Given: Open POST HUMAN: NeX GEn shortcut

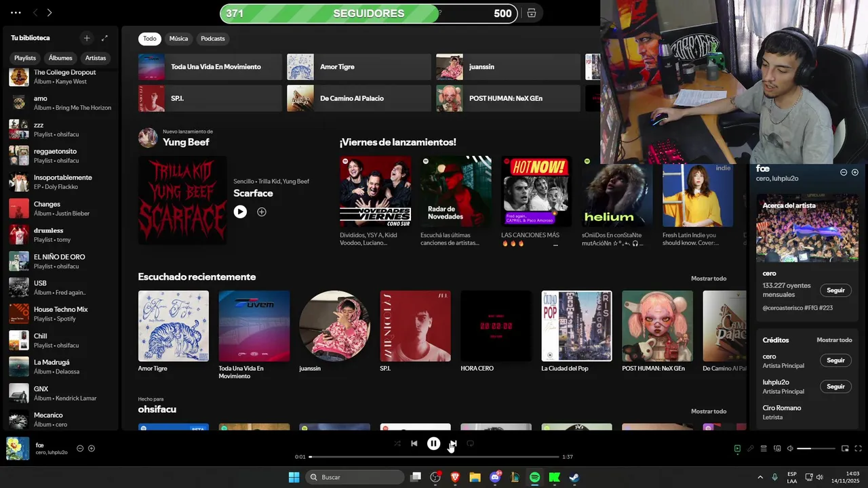Looking at the screenshot, I should 508,98.
